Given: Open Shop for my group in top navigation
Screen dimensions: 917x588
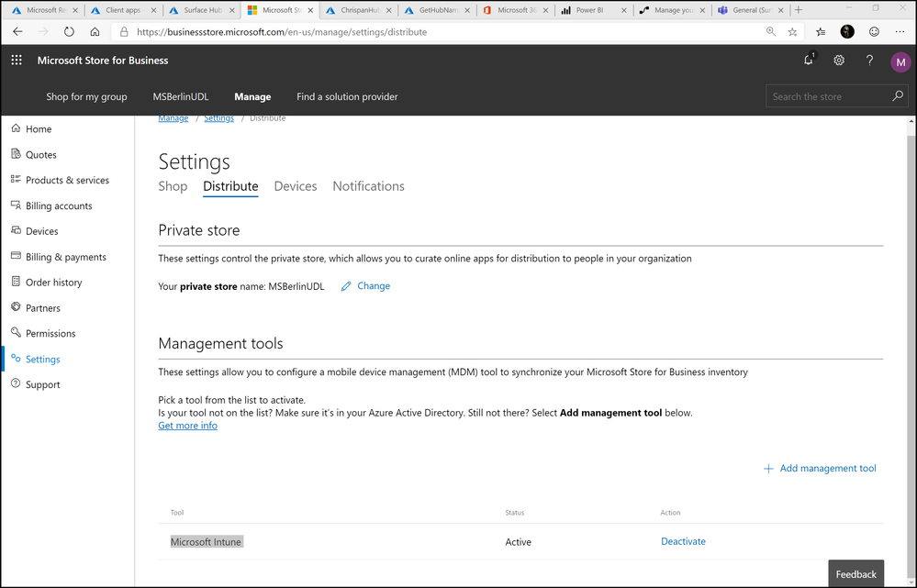Looking at the screenshot, I should pyautogui.click(x=86, y=96).
